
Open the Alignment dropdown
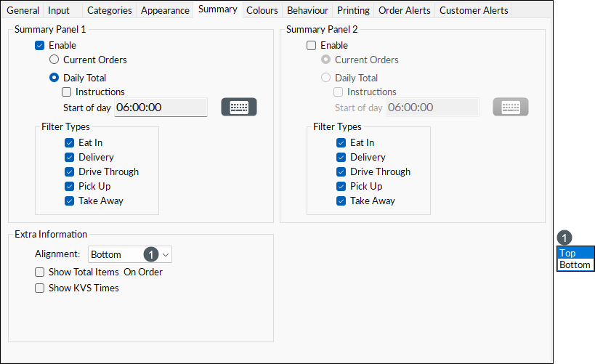tap(130, 254)
